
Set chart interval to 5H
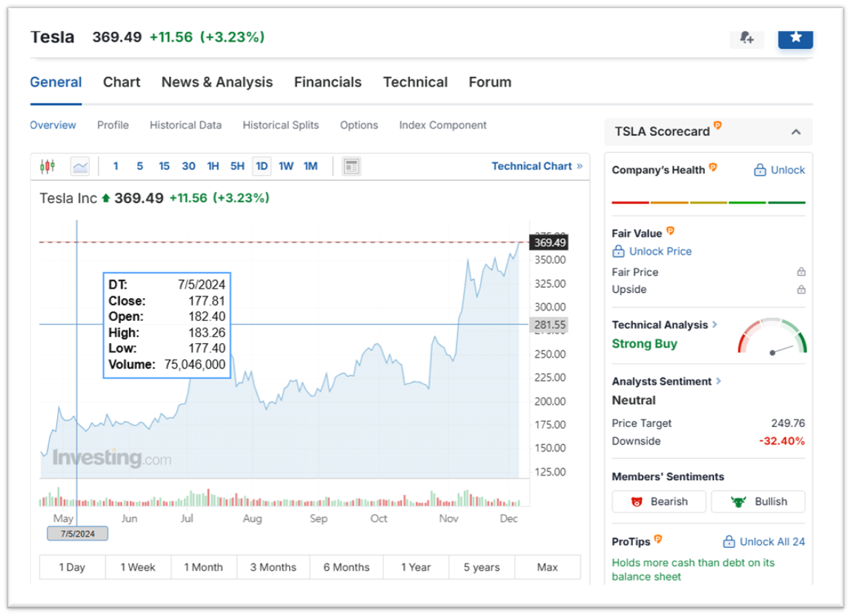(237, 166)
